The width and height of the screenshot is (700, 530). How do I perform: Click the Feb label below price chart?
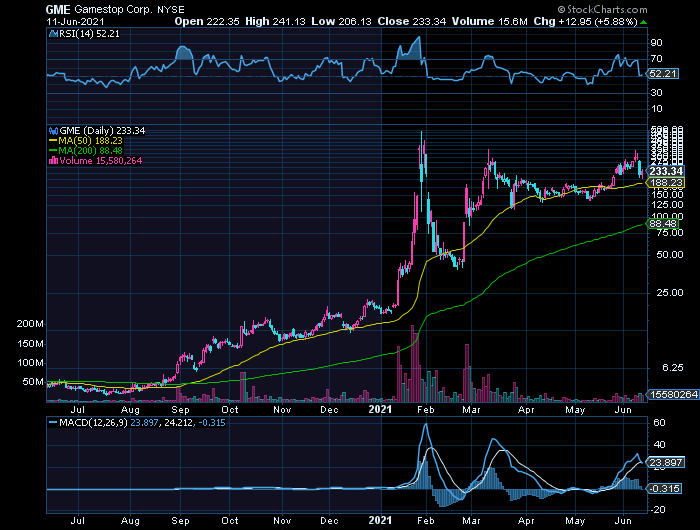coord(425,409)
